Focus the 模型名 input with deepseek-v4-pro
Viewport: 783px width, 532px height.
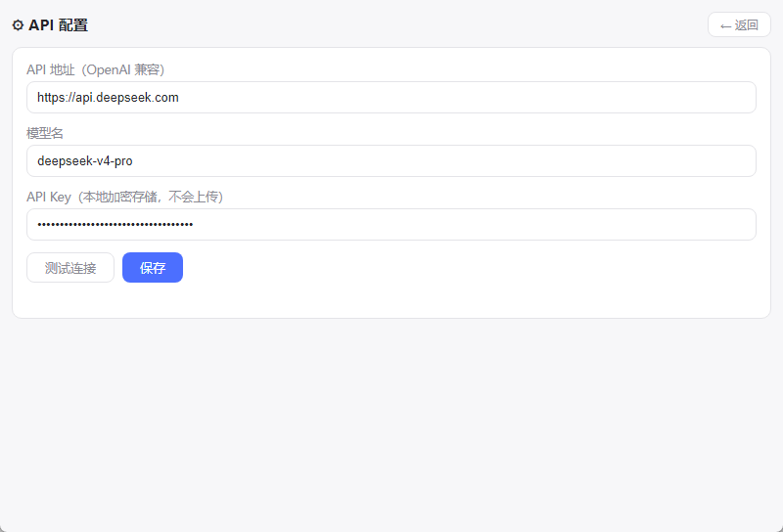coord(391,160)
